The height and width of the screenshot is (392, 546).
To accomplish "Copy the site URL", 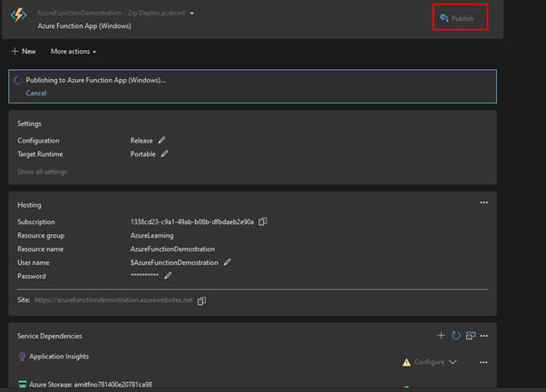I will [x=201, y=300].
